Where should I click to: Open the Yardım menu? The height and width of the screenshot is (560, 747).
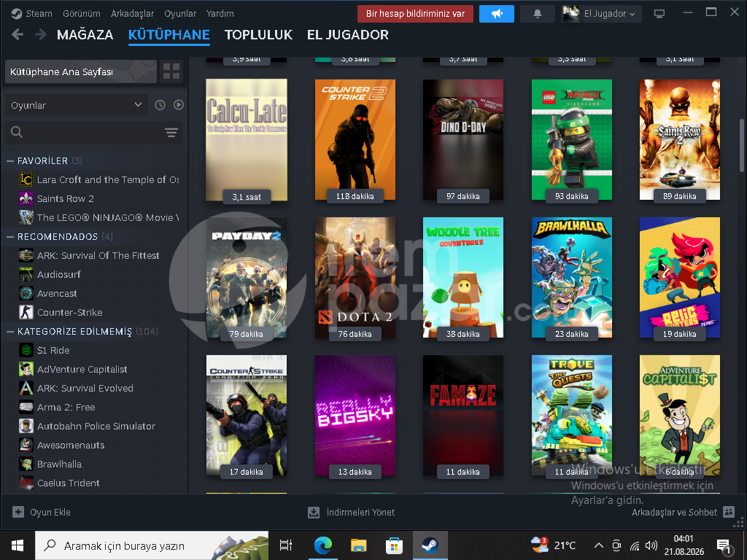pyautogui.click(x=220, y=14)
